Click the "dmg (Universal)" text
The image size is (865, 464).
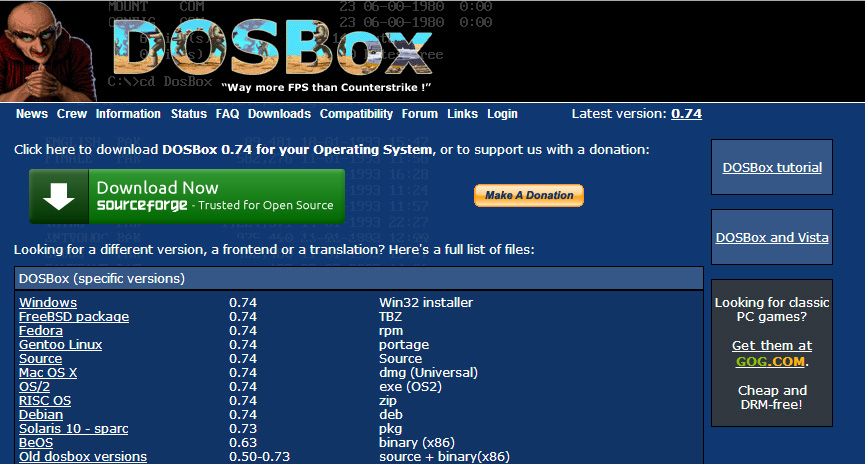tap(428, 372)
